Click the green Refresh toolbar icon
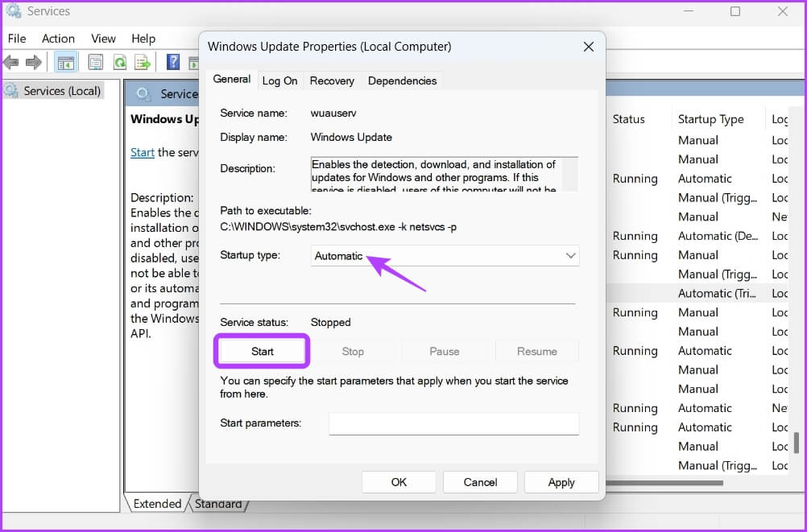This screenshot has width=807, height=532. (120, 63)
